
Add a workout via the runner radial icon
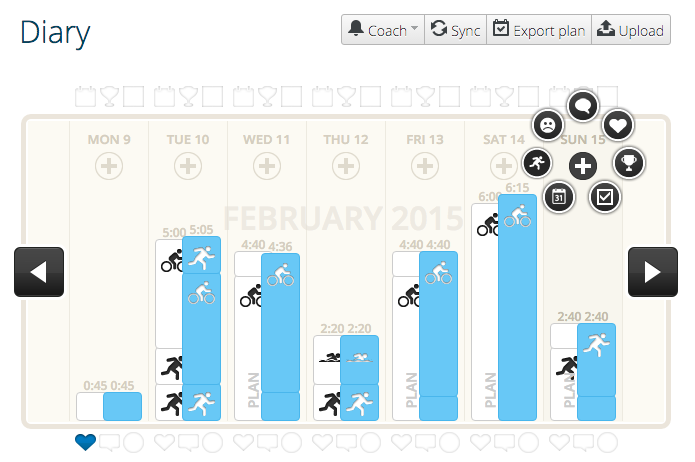(537, 163)
